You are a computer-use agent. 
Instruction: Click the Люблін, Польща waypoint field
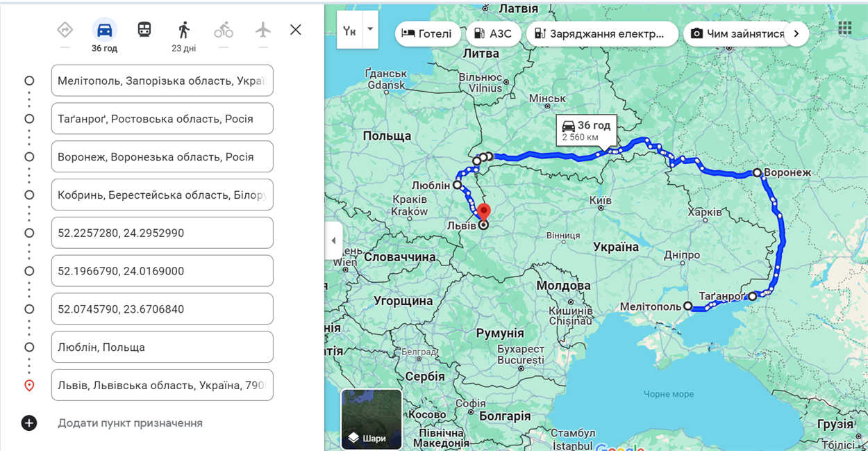[162, 347]
